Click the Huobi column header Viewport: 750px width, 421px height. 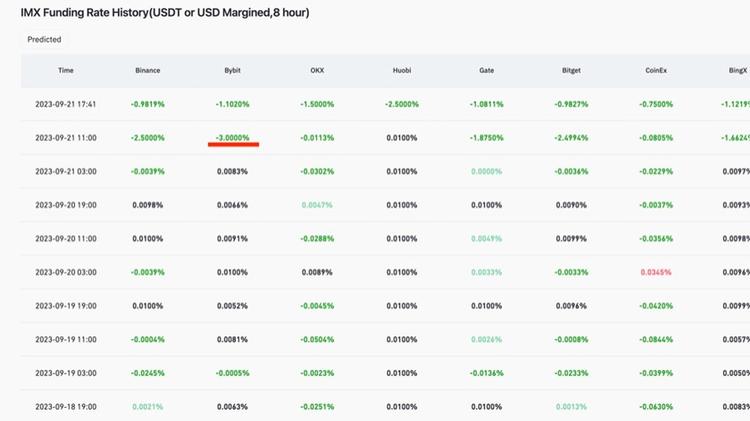point(402,70)
